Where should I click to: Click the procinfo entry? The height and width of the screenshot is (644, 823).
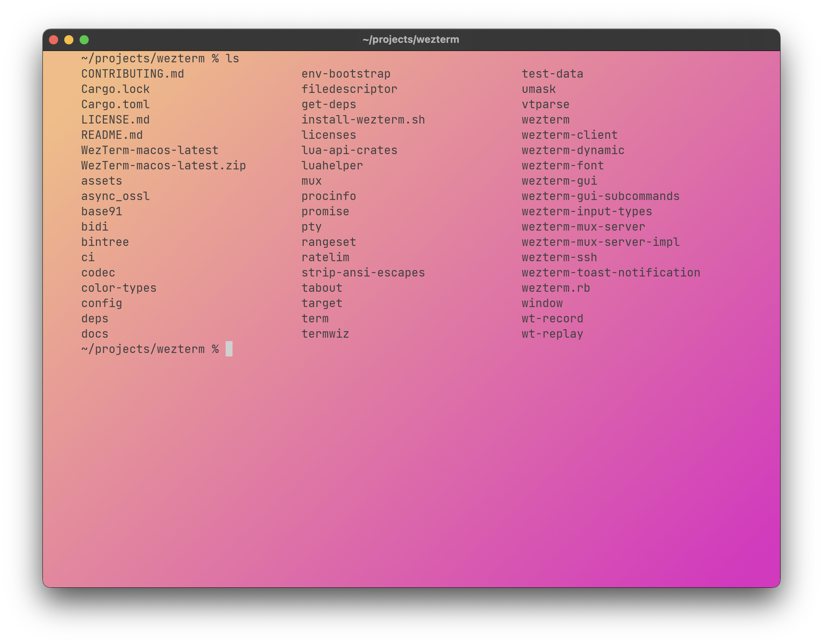329,196
